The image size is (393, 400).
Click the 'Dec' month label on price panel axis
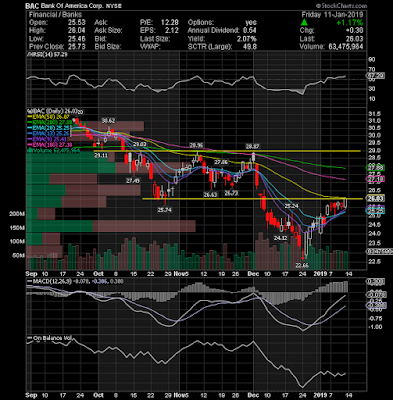254,274
